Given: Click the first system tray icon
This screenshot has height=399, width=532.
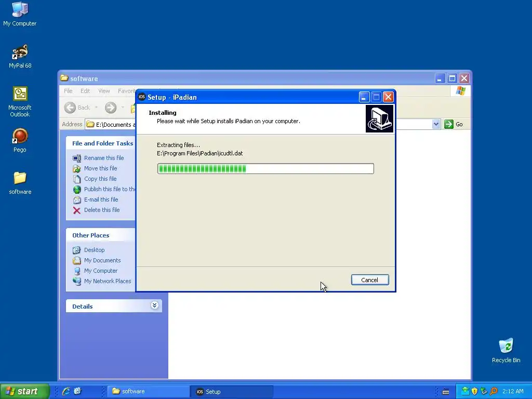Looking at the screenshot, I should click(465, 391).
